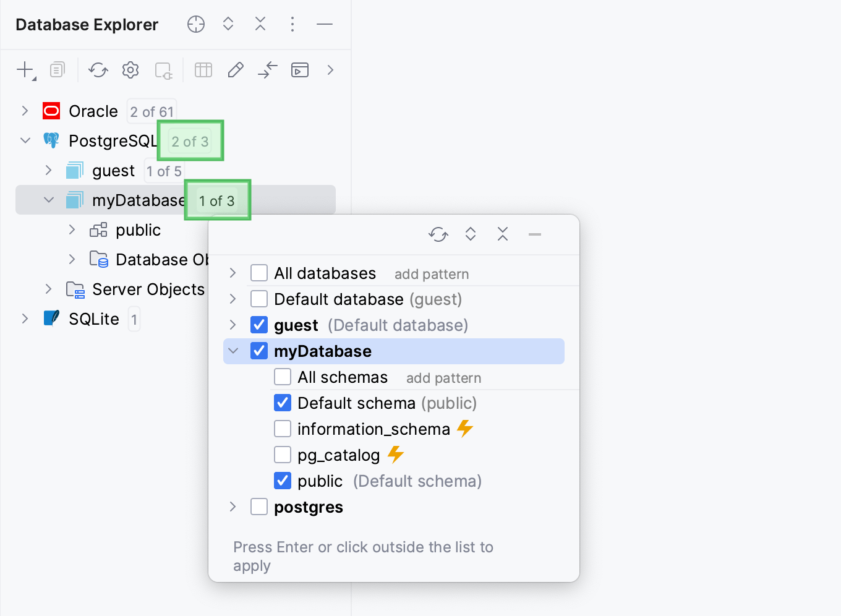The image size is (841, 616).
Task: Expand the postgres database entry
Action: click(x=233, y=507)
